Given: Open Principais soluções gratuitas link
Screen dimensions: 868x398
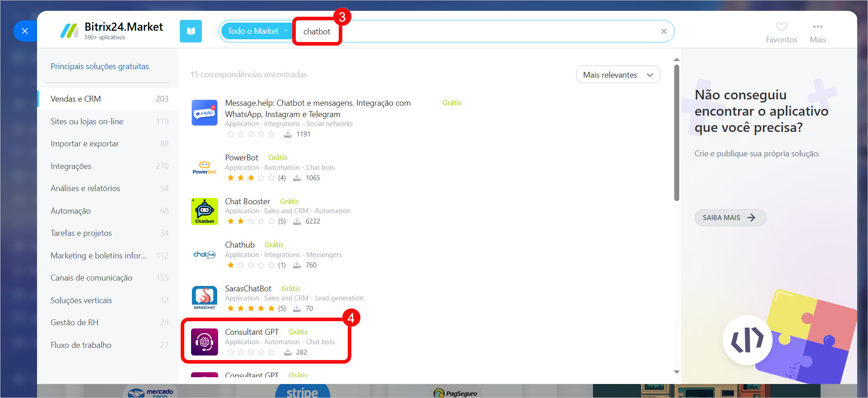Looking at the screenshot, I should (100, 66).
